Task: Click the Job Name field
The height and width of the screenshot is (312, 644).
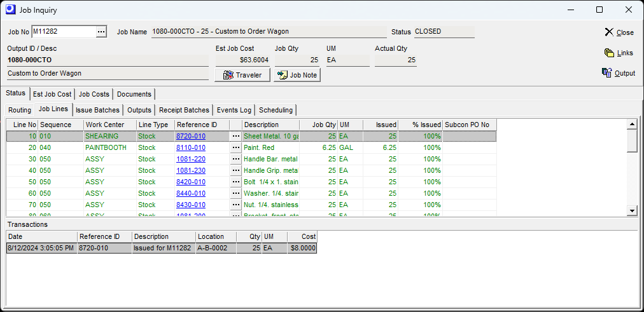Action: pos(269,32)
